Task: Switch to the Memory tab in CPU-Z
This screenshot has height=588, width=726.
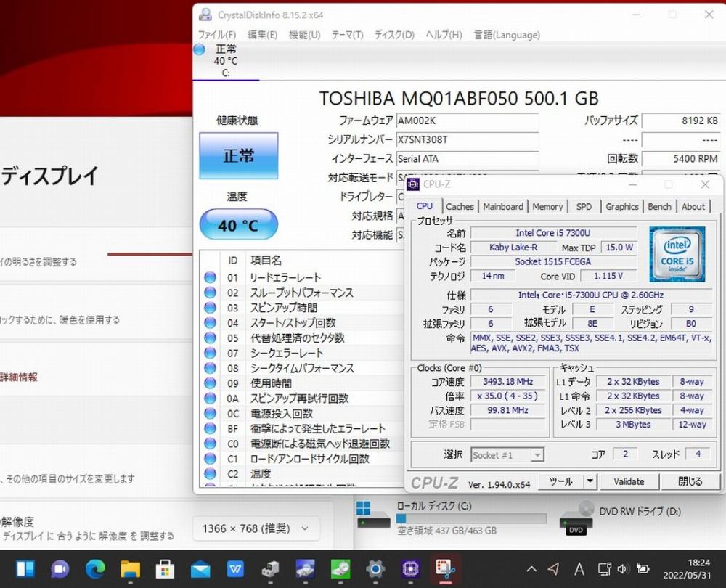Action: (547, 206)
